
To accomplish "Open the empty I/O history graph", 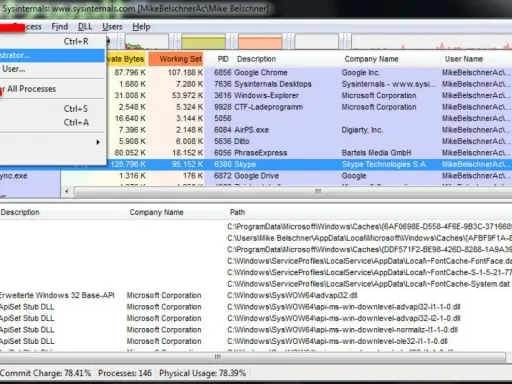I will [x=317, y=42].
